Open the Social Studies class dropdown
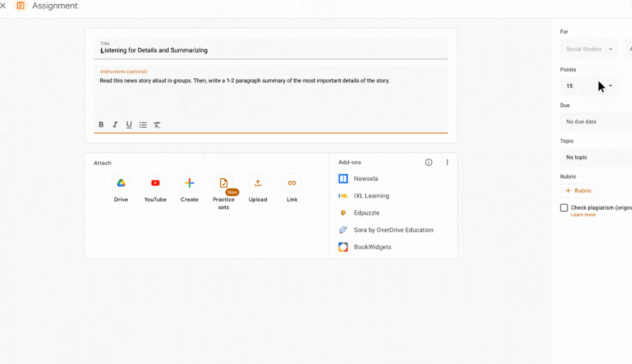Image resolution: width=632 pixels, height=364 pixels. pos(589,49)
